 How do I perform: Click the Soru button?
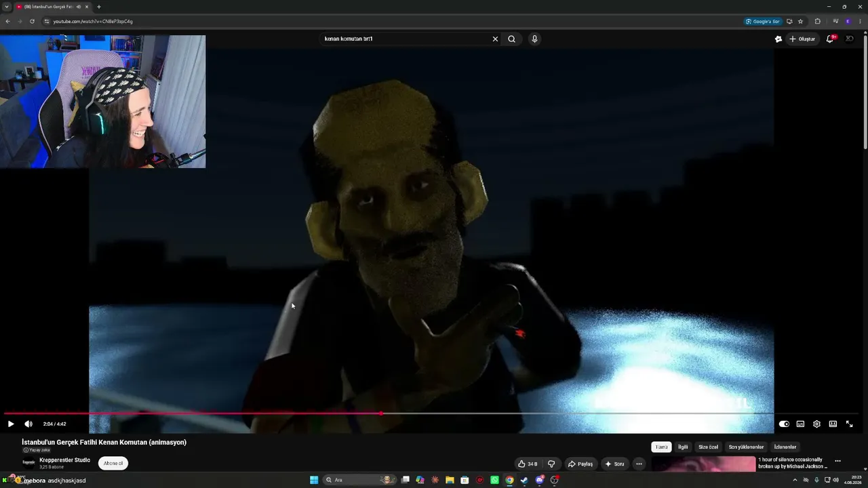click(615, 464)
